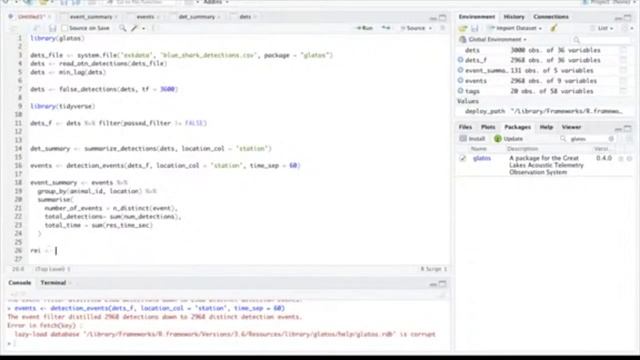Remove the glatos package with the x icon
This screenshot has height=360, width=640.
(x=629, y=158)
